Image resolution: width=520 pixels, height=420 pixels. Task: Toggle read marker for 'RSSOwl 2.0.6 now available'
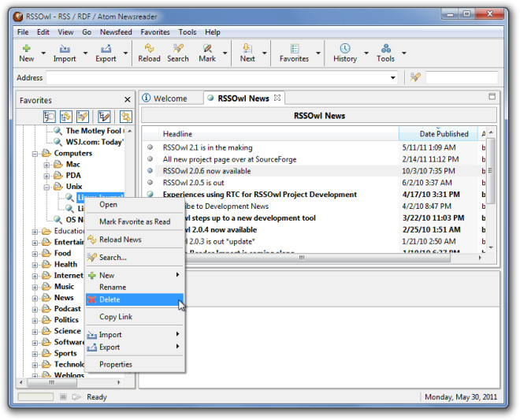coord(150,170)
